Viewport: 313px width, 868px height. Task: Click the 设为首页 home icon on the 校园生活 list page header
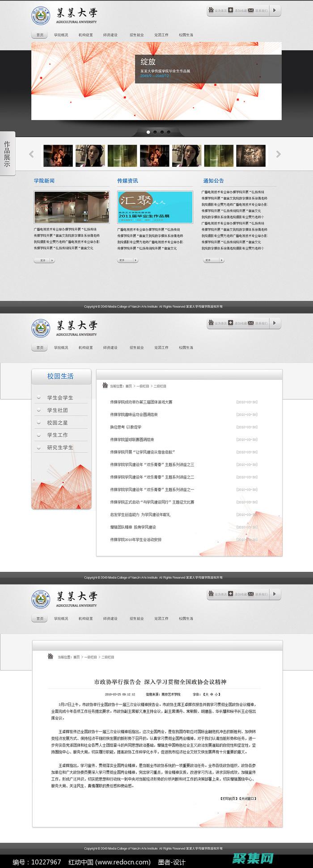(x=211, y=322)
